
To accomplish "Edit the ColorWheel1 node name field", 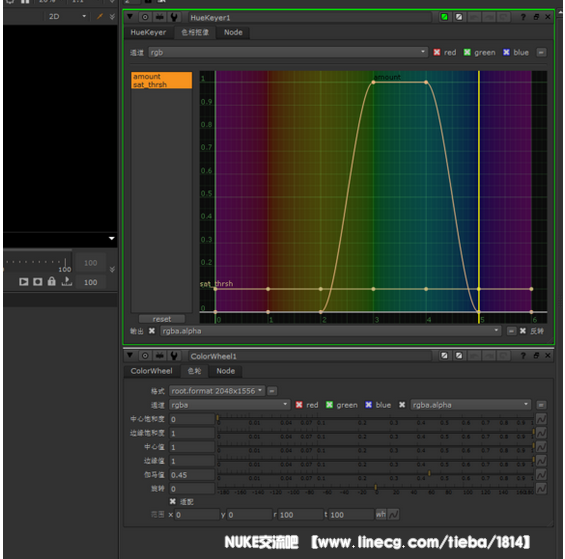I will coord(310,356).
